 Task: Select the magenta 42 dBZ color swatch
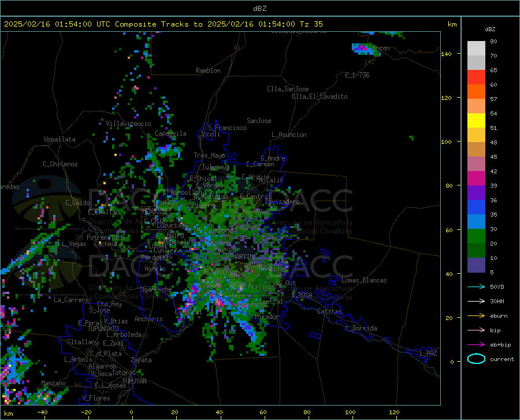coord(476,179)
